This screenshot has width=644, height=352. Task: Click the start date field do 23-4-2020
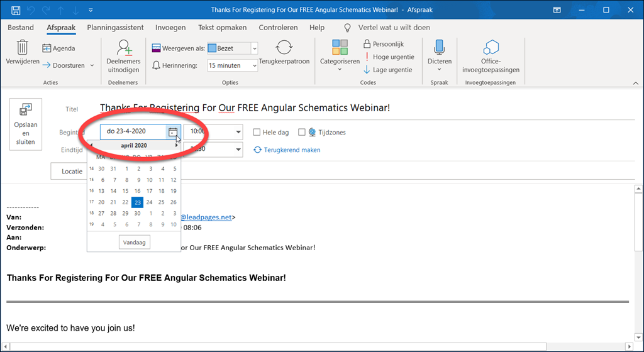click(x=133, y=132)
